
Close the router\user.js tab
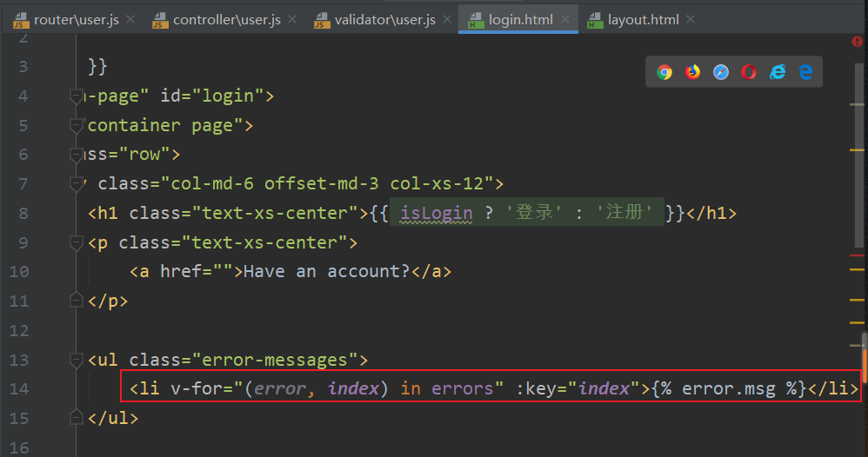pyautogui.click(x=130, y=19)
